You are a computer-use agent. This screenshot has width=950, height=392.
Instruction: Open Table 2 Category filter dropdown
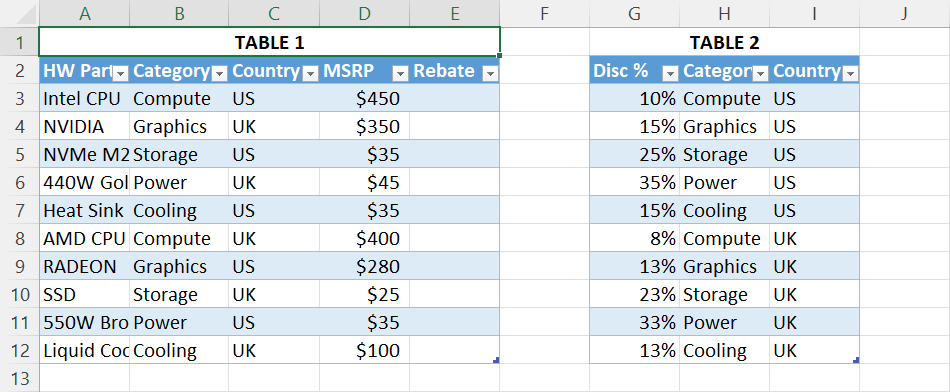(x=761, y=74)
